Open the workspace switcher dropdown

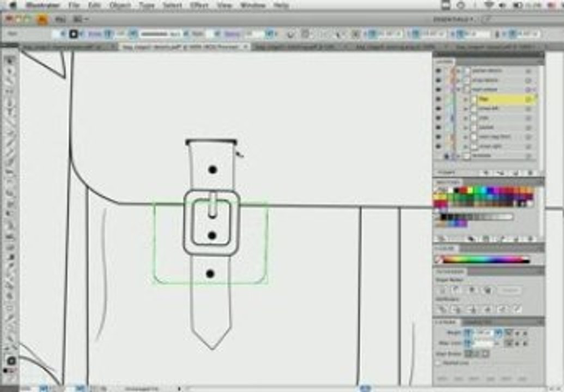[x=452, y=20]
